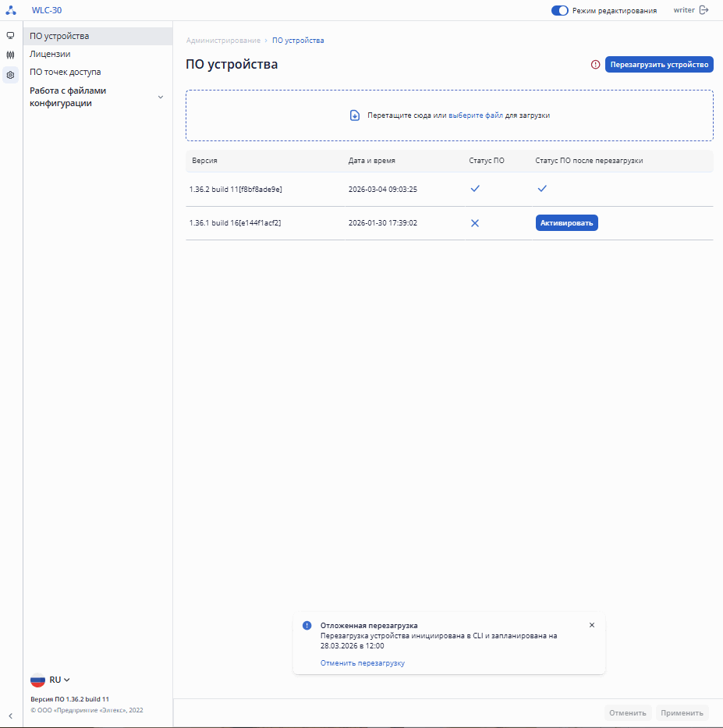Activate firmware version 1.36.1 build 16
Image resolution: width=723 pixels, height=728 pixels.
pyautogui.click(x=566, y=223)
